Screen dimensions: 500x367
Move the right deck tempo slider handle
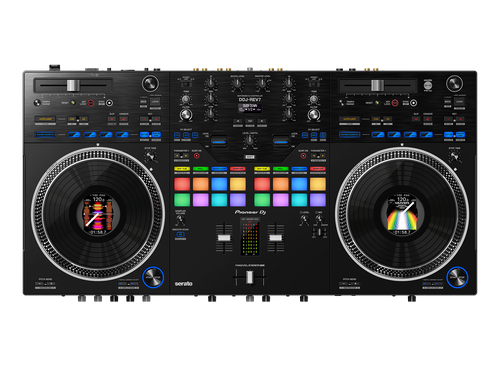pos(378,85)
